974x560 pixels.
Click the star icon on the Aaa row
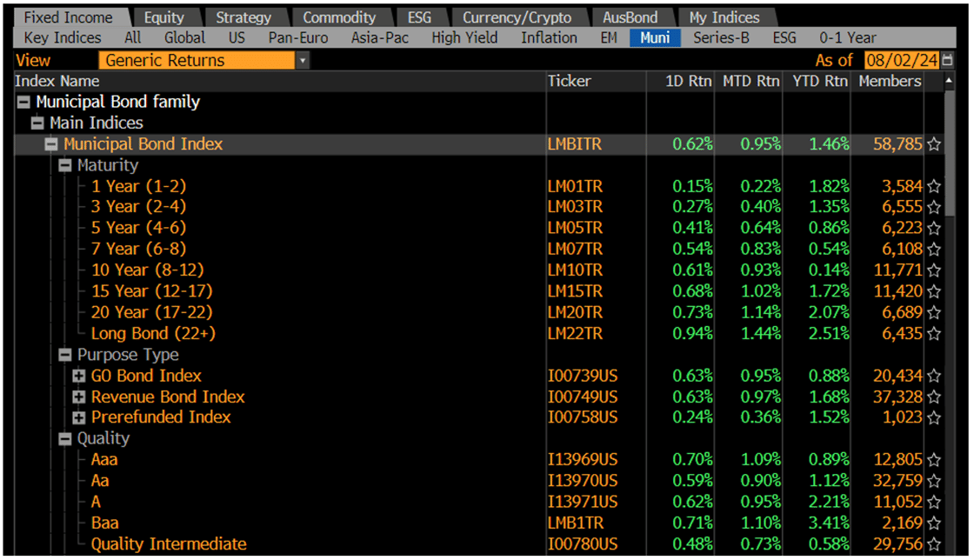click(933, 459)
